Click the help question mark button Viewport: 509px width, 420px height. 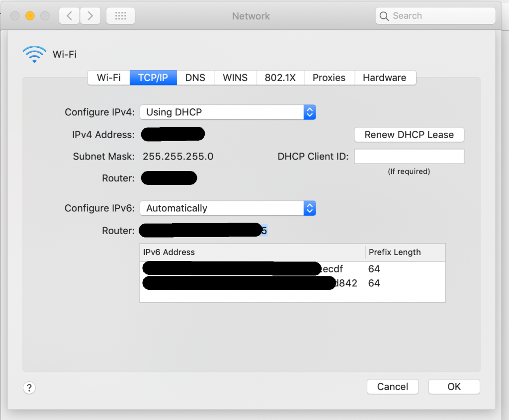tap(29, 388)
